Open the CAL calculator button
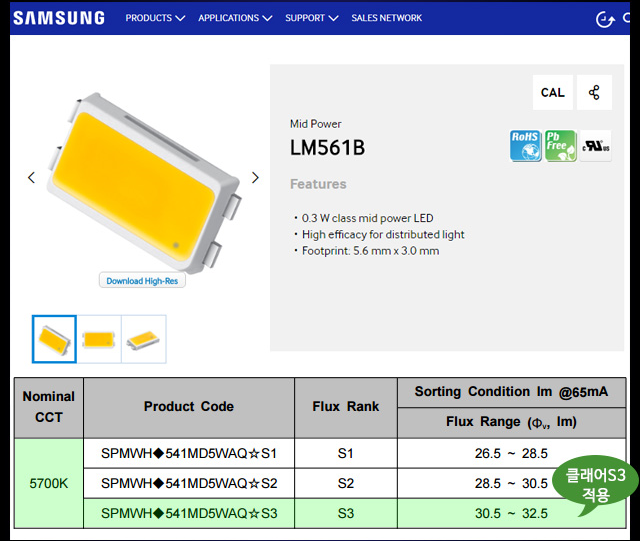 point(553,92)
